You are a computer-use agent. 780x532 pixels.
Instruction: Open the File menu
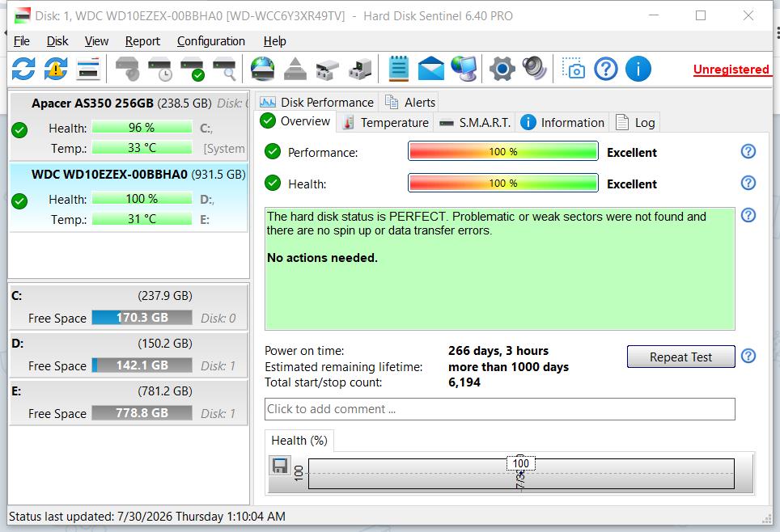(21, 40)
